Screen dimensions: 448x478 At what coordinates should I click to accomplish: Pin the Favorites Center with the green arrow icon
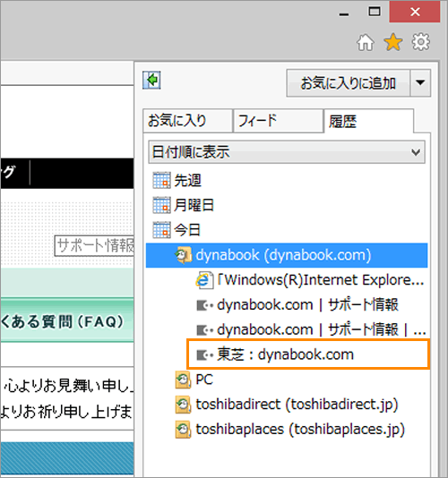click(x=151, y=81)
